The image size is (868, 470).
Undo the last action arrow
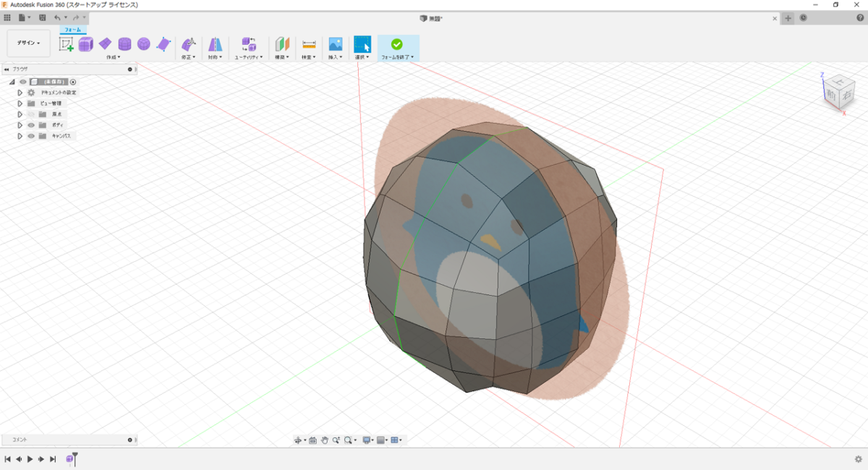pyautogui.click(x=57, y=17)
